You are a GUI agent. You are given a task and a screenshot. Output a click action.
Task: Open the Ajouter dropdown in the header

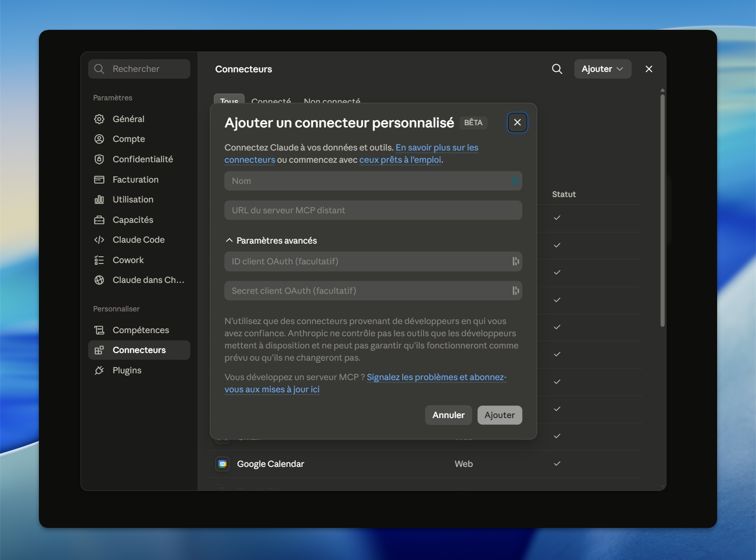point(603,69)
